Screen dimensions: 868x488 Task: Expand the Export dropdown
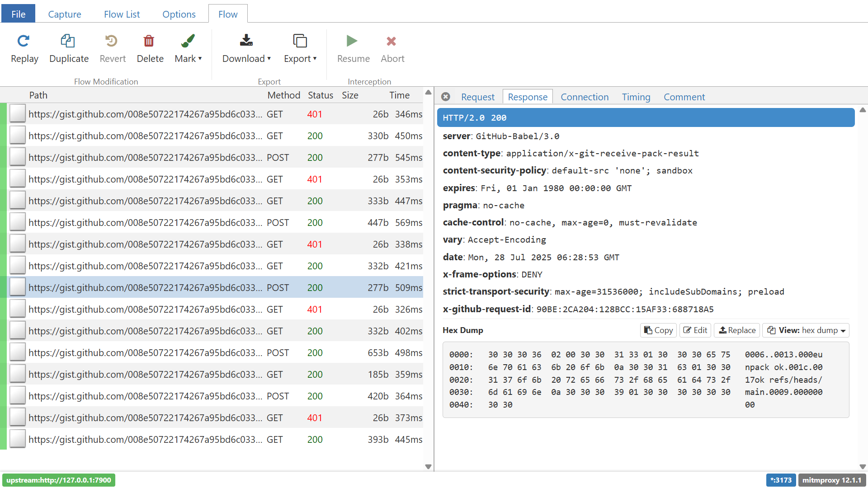click(x=315, y=59)
